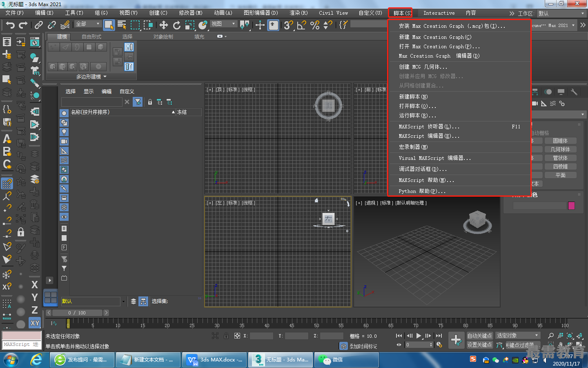Viewport: 588px width, 368px height.
Task: Click the X coordinate input field
Action: pos(261,336)
